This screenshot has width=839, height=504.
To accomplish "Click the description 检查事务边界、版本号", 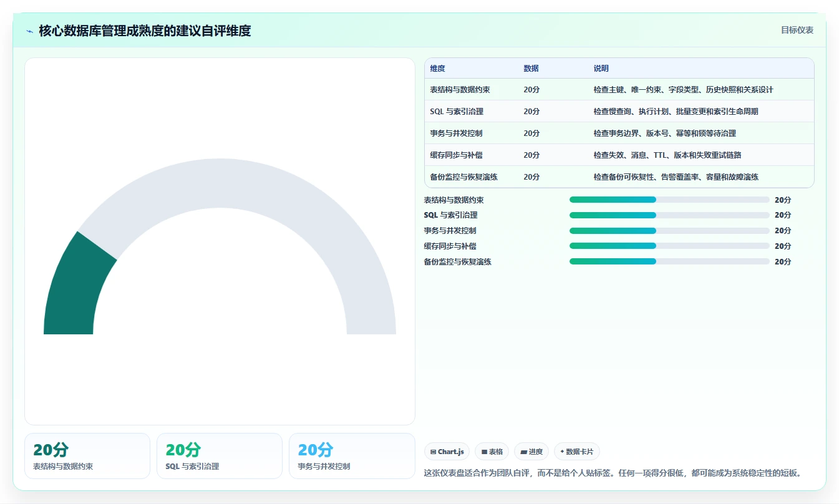I will tap(665, 133).
